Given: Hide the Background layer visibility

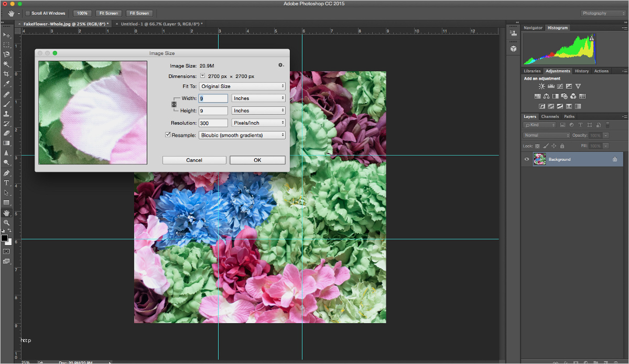Looking at the screenshot, I should [526, 159].
